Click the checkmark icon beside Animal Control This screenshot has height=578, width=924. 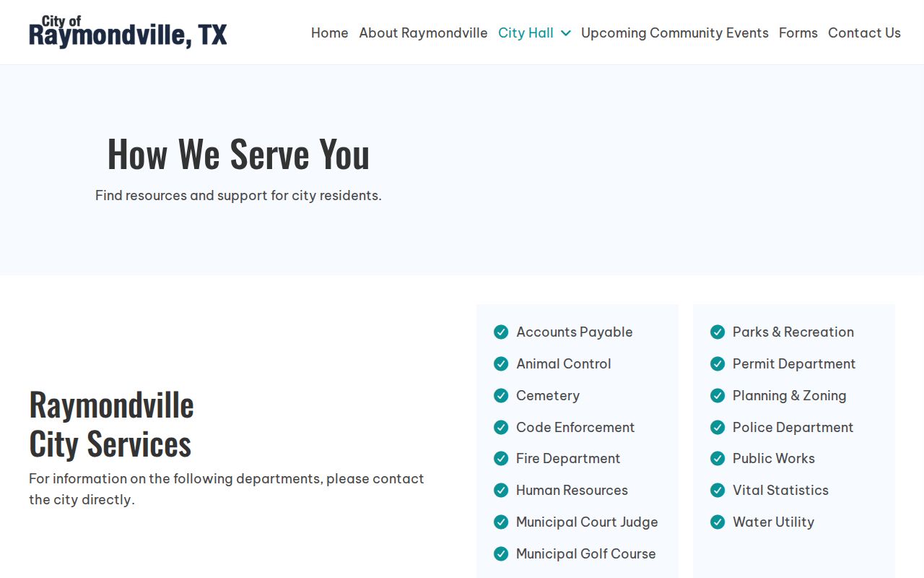[x=501, y=363]
